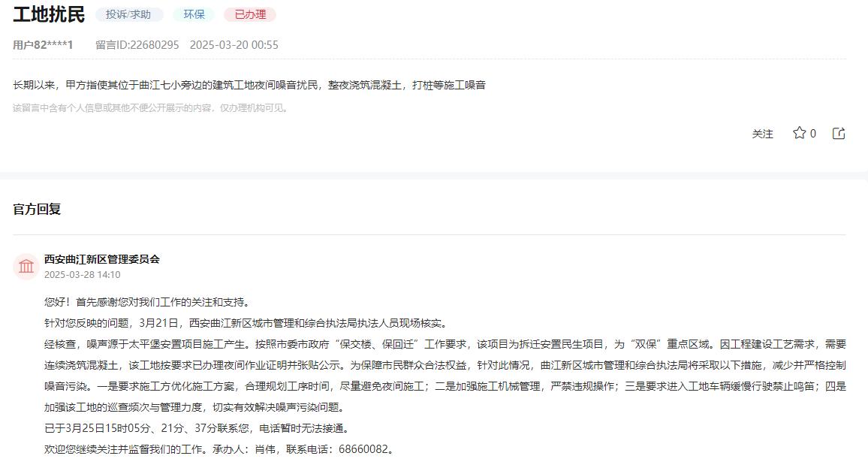Select the 环保 tag
The width and height of the screenshot is (868, 471).
coord(194,14)
